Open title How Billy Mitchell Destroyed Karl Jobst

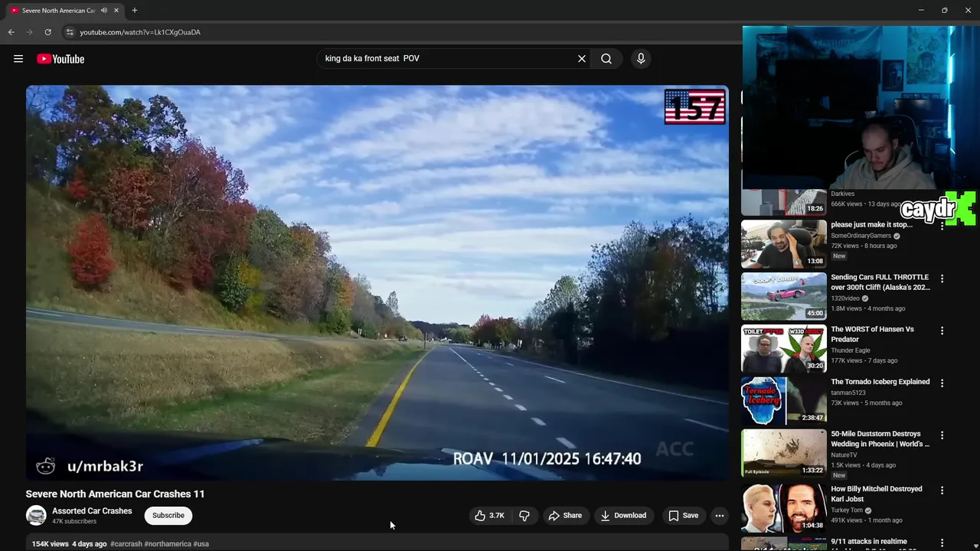click(877, 494)
